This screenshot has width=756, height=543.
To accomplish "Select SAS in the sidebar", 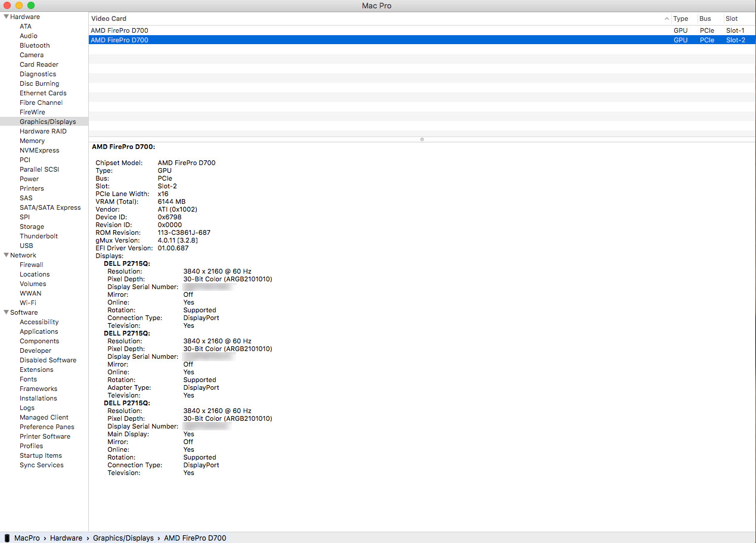I will 26,198.
